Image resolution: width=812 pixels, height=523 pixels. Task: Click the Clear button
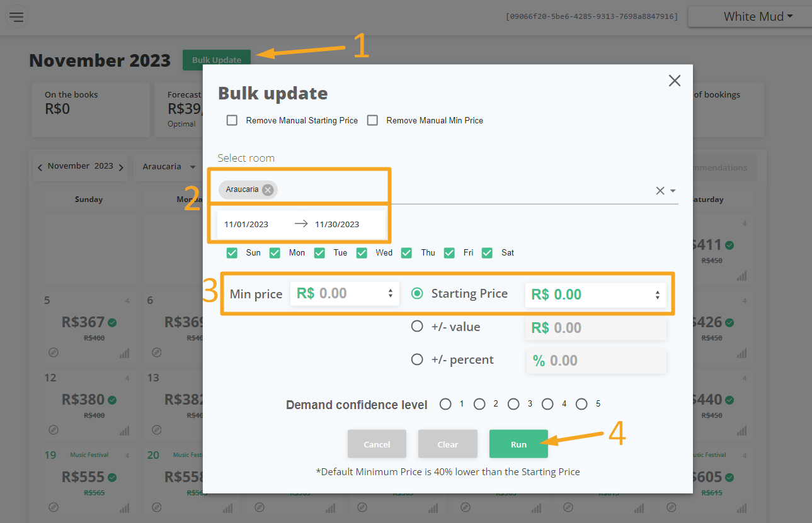click(x=447, y=444)
